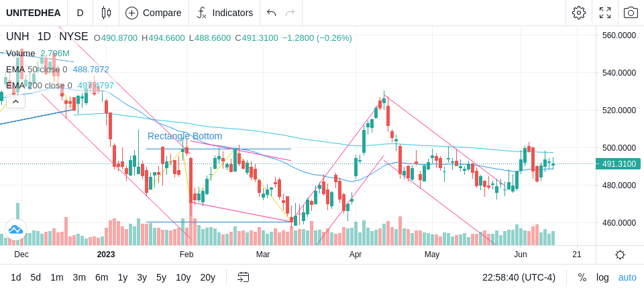The height and width of the screenshot is (290, 644).
Task: Click the cloud chart icon
Action: pyautogui.click(x=15, y=230)
